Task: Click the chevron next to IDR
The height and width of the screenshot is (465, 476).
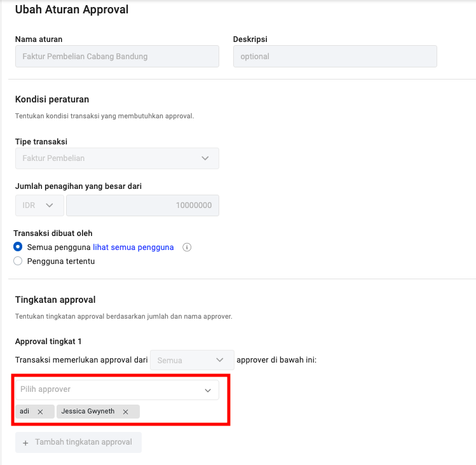Action: click(x=50, y=205)
